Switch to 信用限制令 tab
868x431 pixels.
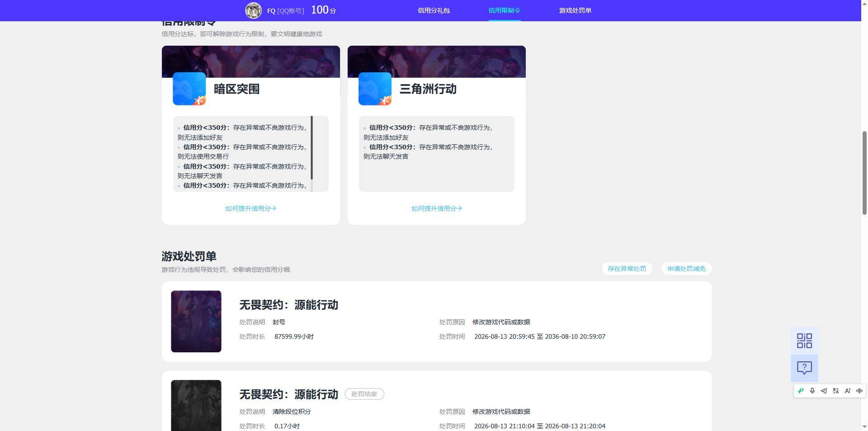point(504,10)
